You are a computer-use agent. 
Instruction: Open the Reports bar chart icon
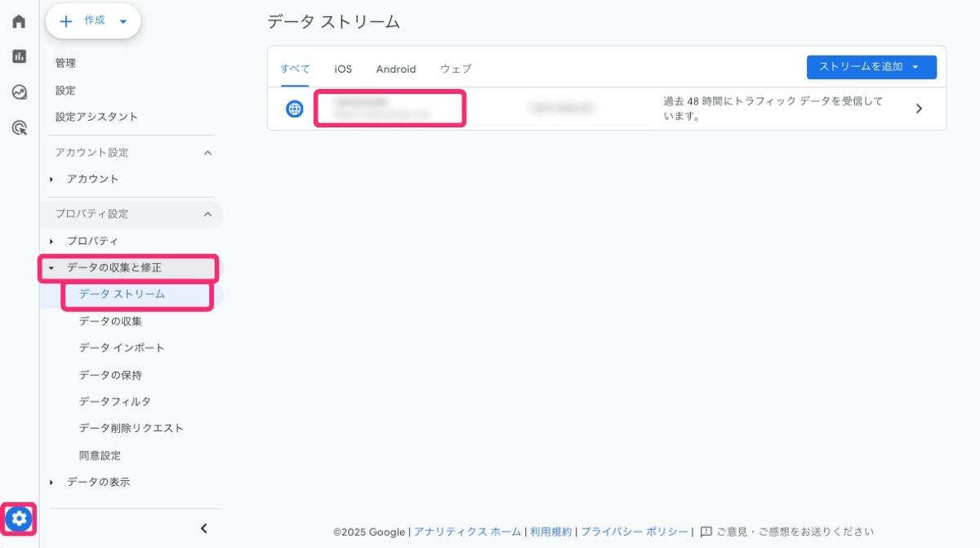19,56
